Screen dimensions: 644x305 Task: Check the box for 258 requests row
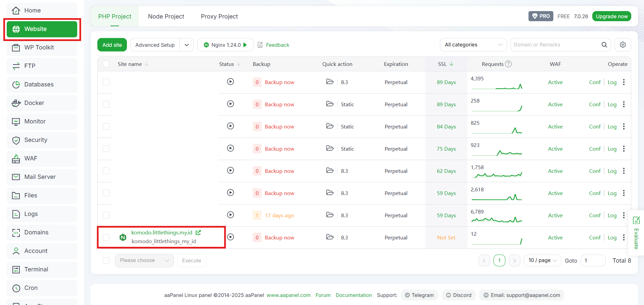pyautogui.click(x=106, y=104)
